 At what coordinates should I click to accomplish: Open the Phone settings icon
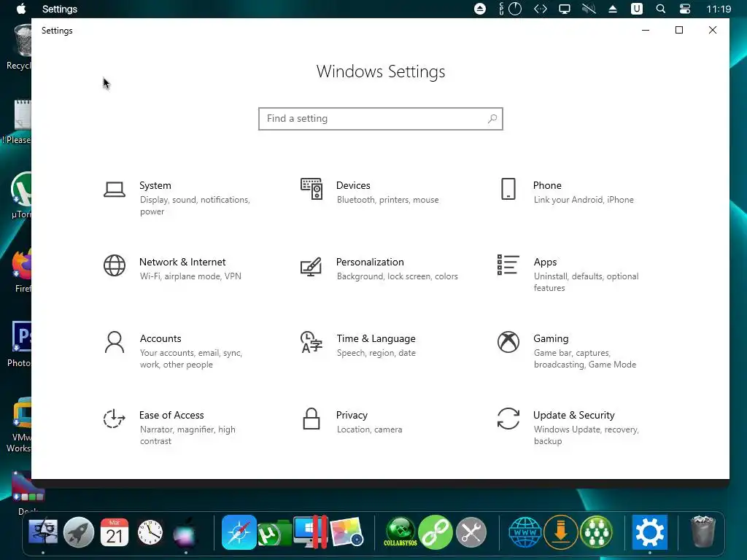coord(508,189)
